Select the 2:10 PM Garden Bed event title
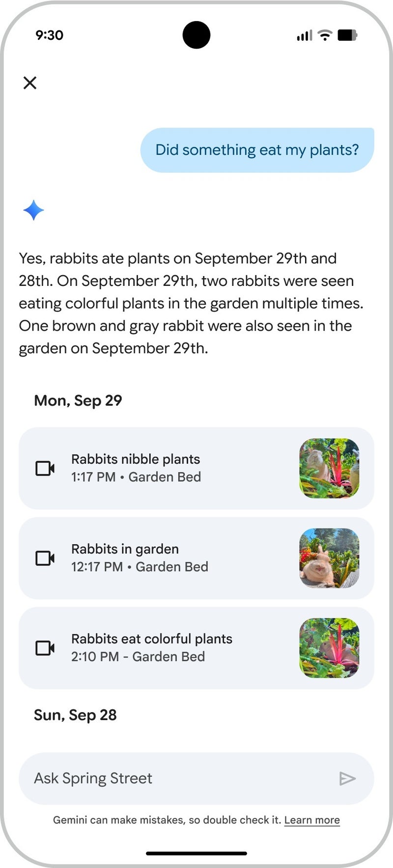 pyautogui.click(x=151, y=639)
